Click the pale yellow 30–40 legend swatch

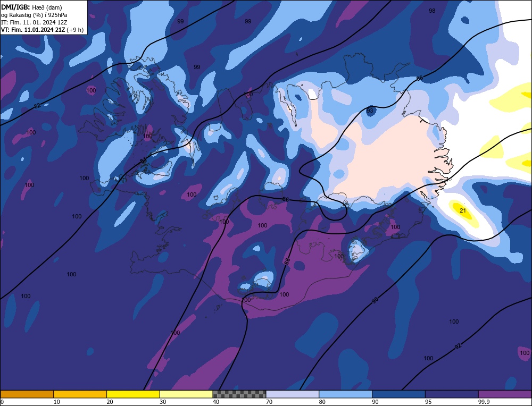(186, 394)
